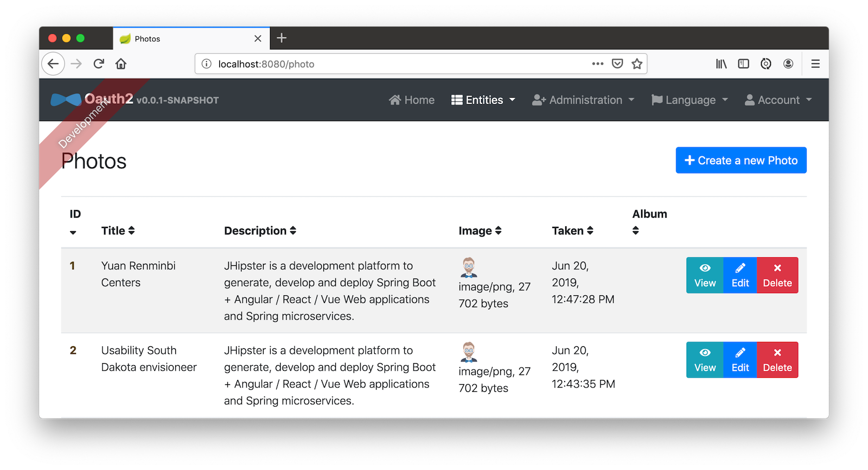Sort table by Title column

[118, 231]
